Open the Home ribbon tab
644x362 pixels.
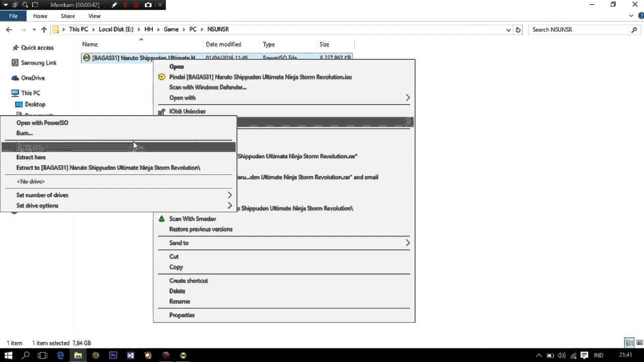coord(40,16)
